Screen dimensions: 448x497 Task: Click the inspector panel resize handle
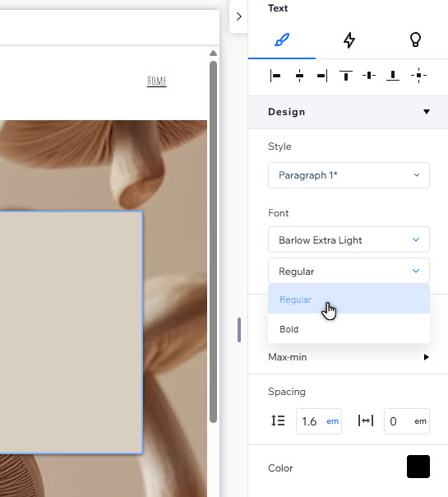coord(239,330)
